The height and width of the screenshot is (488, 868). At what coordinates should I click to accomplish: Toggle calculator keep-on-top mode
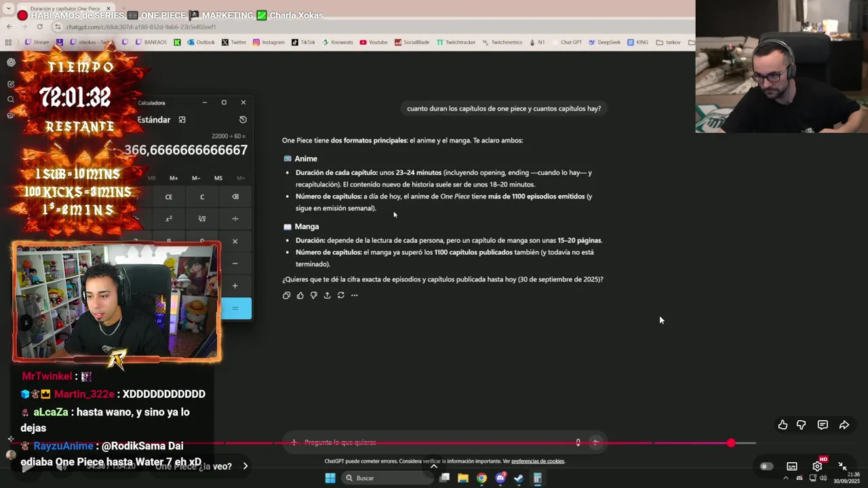pyautogui.click(x=182, y=119)
